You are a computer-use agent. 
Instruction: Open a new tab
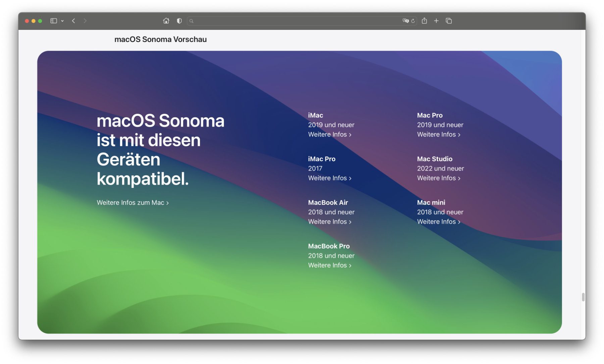[436, 21]
